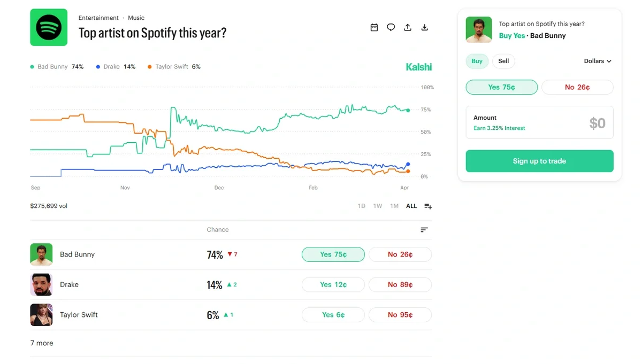This screenshot has width=642, height=364.
Task: Click the Kalshi logo above the chart
Action: point(419,67)
